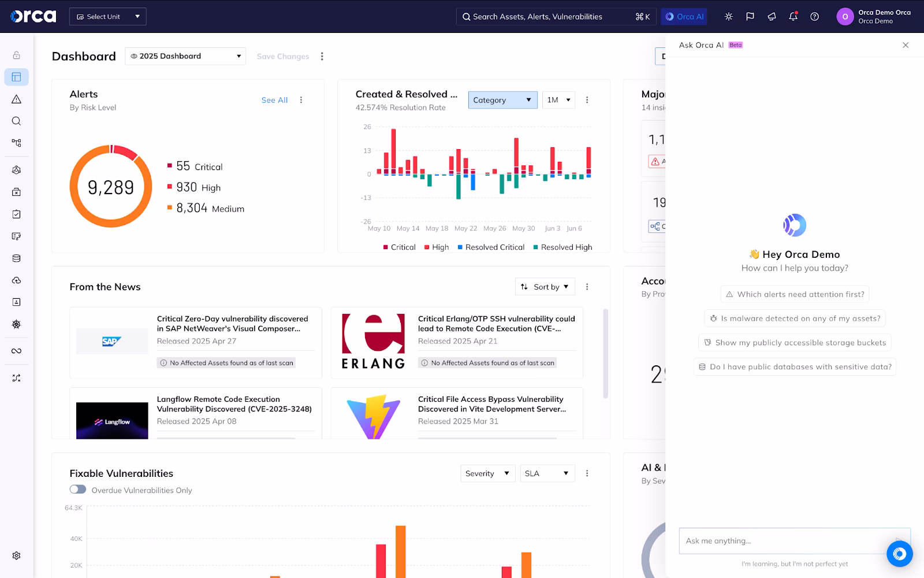Click the announcements megaphone icon

(x=772, y=17)
